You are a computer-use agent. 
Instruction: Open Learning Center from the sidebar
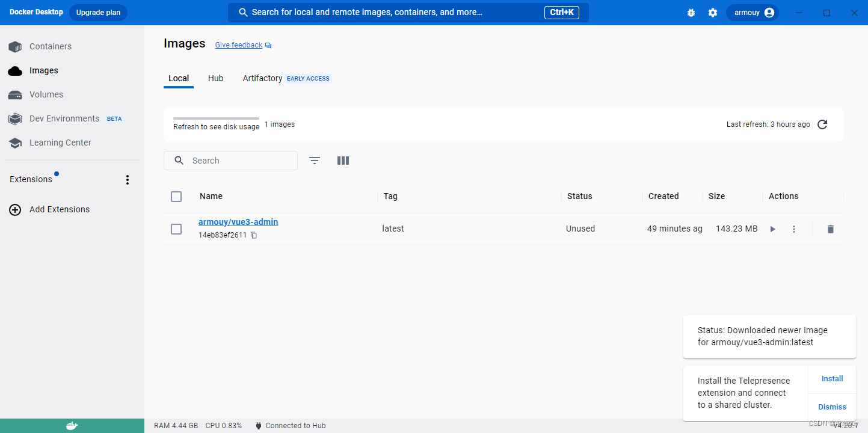pyautogui.click(x=60, y=143)
